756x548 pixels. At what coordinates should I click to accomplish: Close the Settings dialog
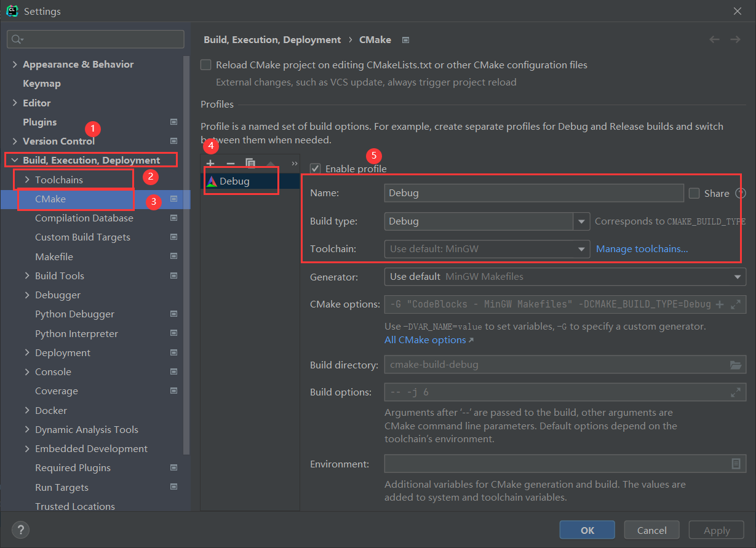point(738,11)
